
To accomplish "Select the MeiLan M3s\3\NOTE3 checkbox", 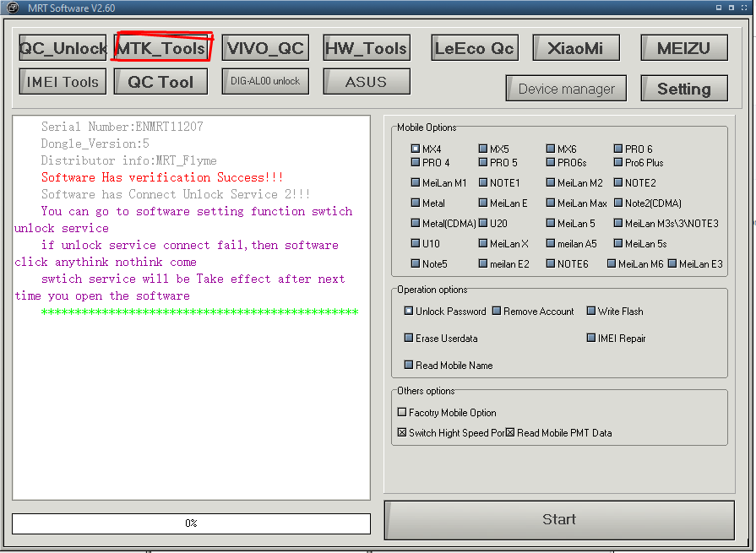I will tap(617, 223).
